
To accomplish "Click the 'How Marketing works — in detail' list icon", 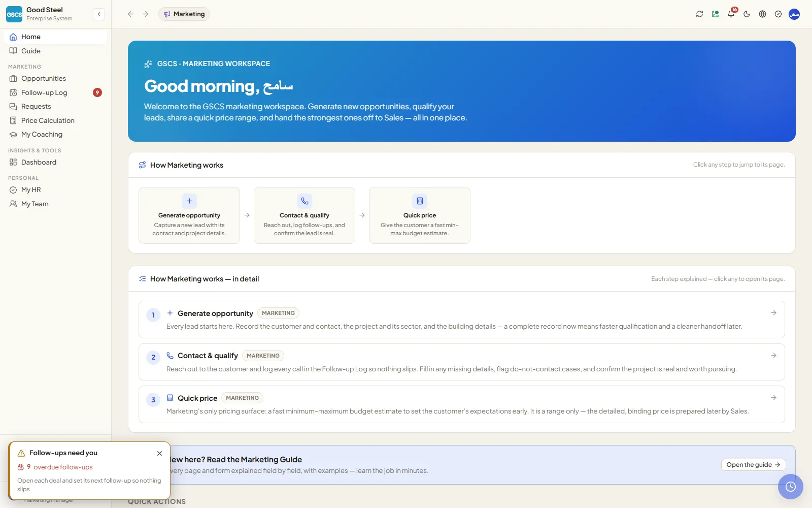I will (x=142, y=279).
